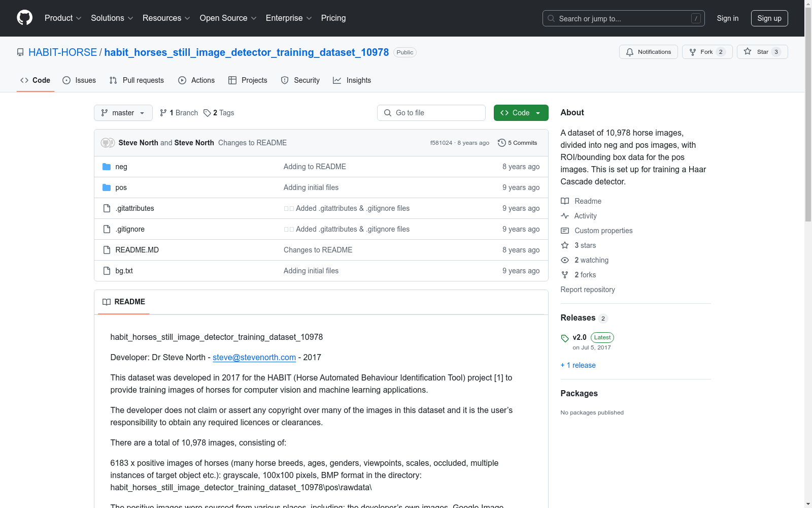Click the tag icon next to 2 Tags
This screenshot has width=812, height=508.
[x=207, y=113]
